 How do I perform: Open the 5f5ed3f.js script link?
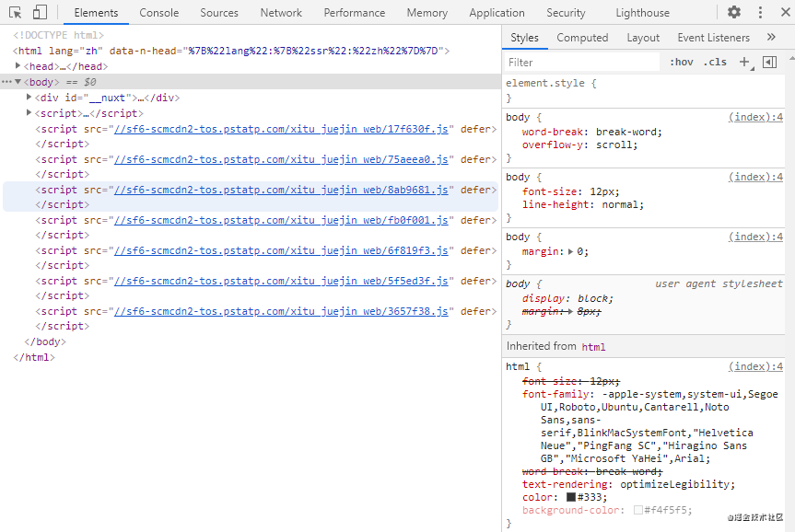click(x=281, y=282)
